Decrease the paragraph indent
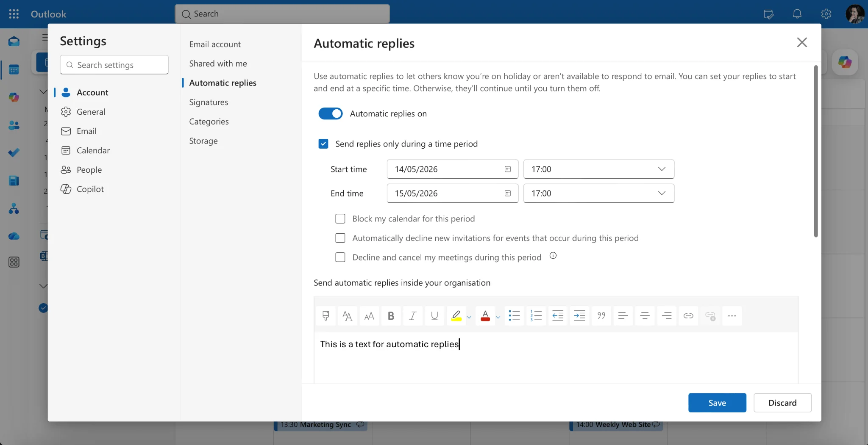This screenshot has height=445, width=868. 558,316
